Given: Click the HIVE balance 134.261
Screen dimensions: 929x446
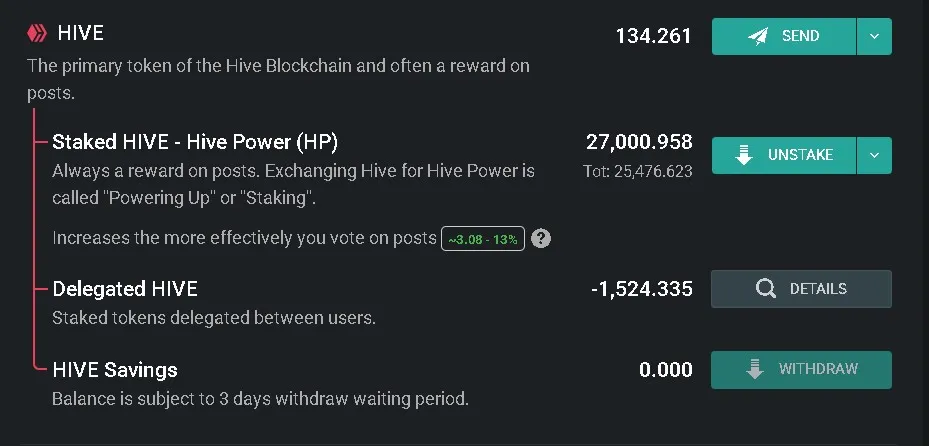Looking at the screenshot, I should [x=653, y=36].
